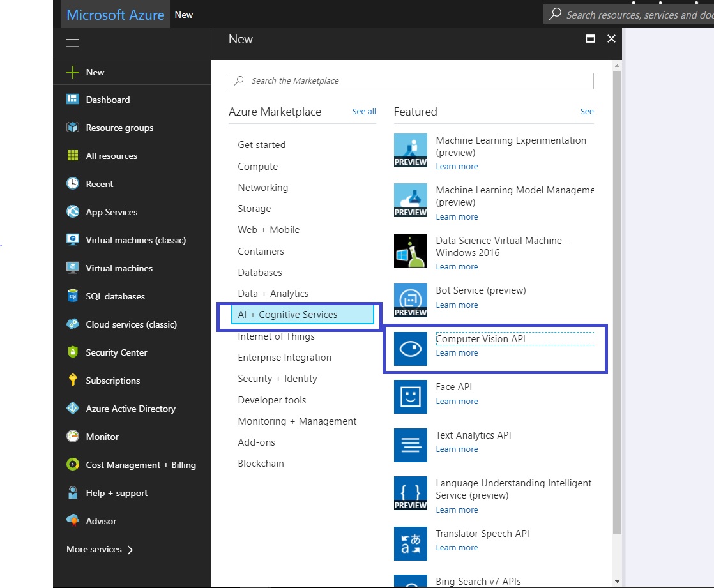Screen dimensions: 714x588
Task: Click the Translator Speech API icon
Action: click(x=410, y=543)
